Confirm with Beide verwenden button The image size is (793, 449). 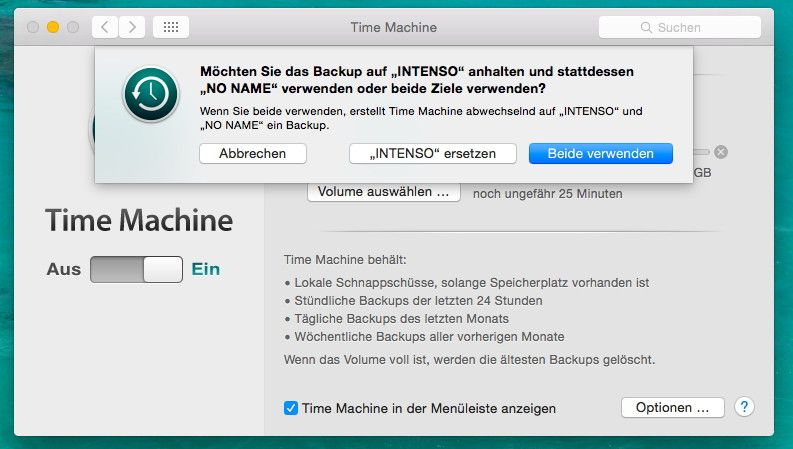[601, 153]
